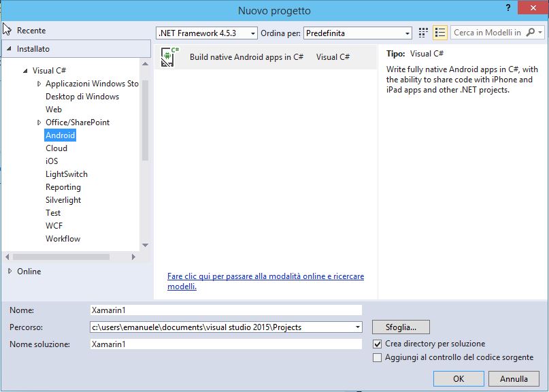Click the Nome text field
549x392 pixels.
pos(226,310)
